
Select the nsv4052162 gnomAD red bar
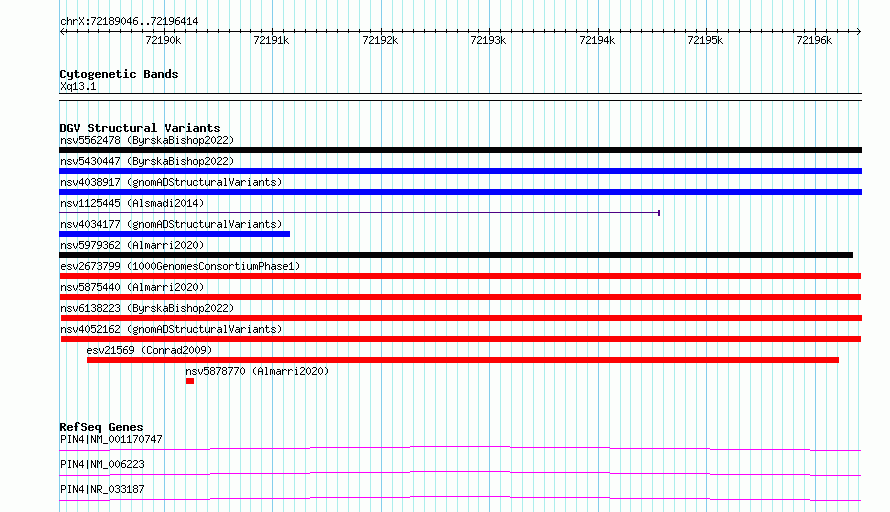(461, 339)
